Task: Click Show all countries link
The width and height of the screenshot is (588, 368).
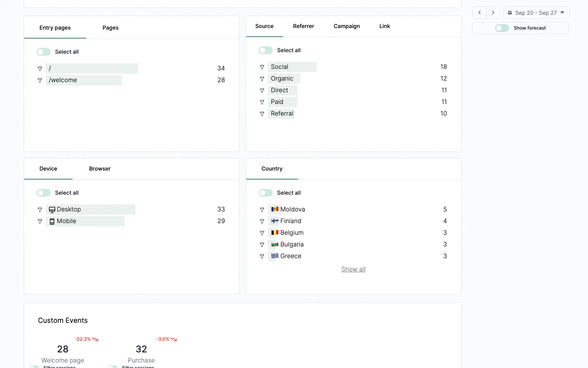Action: click(353, 269)
